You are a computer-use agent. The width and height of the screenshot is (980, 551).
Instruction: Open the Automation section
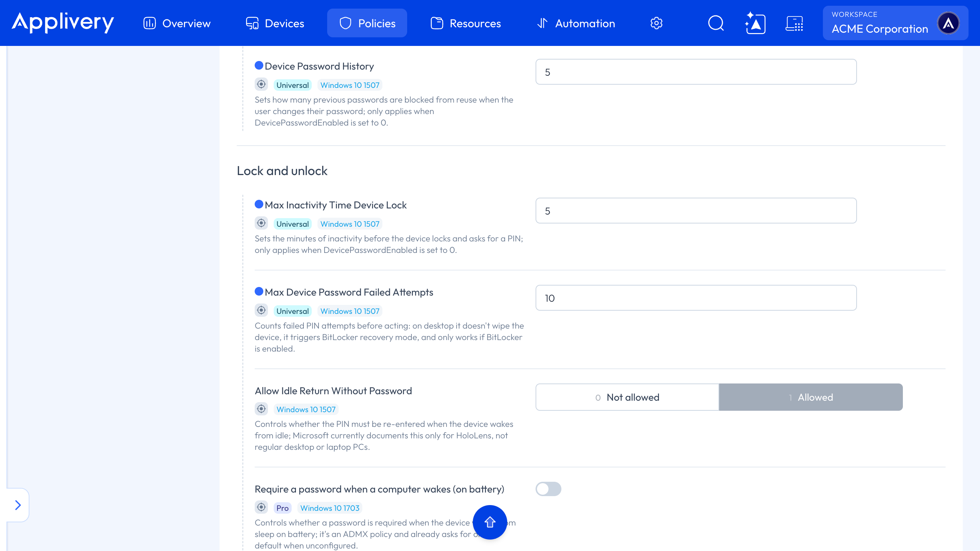(x=576, y=23)
